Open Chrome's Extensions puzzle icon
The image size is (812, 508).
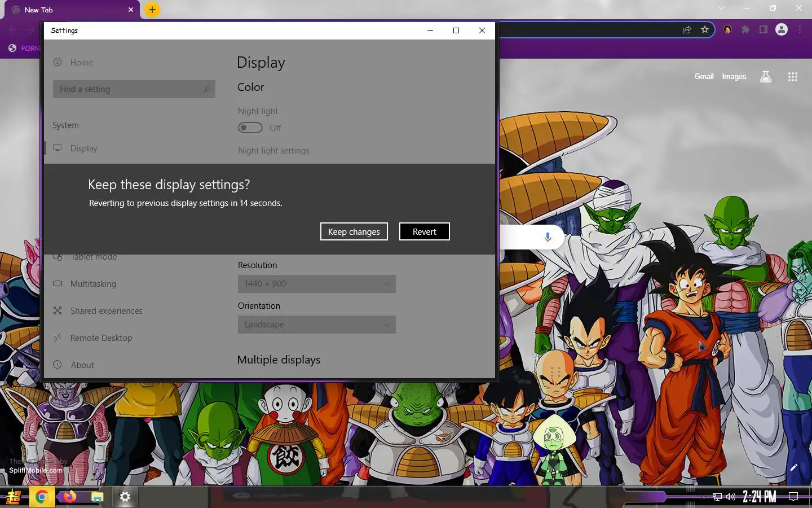point(745,30)
